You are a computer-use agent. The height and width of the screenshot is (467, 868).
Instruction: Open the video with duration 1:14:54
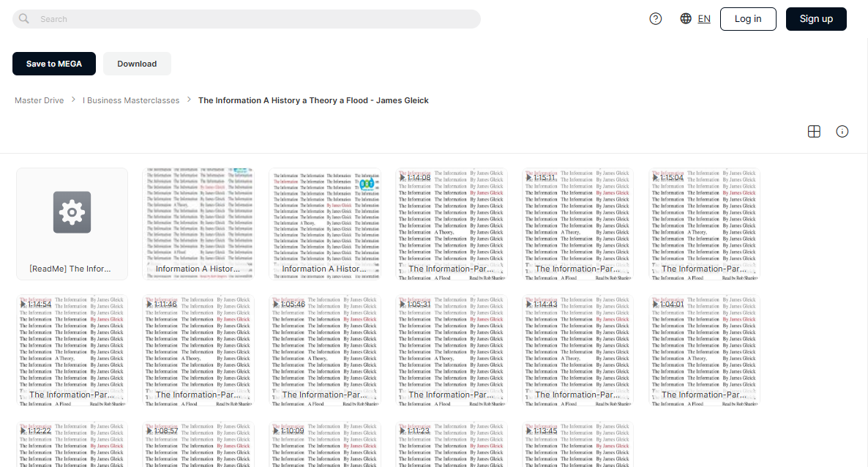(72, 350)
